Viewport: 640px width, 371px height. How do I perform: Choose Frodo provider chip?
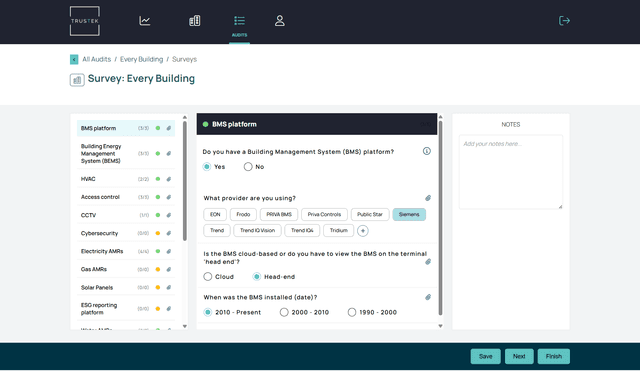click(243, 214)
